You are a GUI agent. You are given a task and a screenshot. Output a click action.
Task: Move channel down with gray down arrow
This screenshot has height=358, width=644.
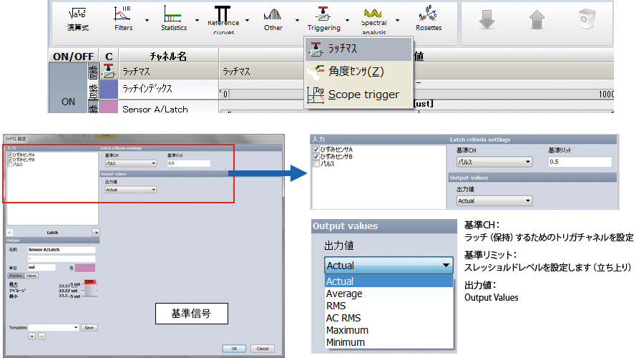[x=487, y=19]
